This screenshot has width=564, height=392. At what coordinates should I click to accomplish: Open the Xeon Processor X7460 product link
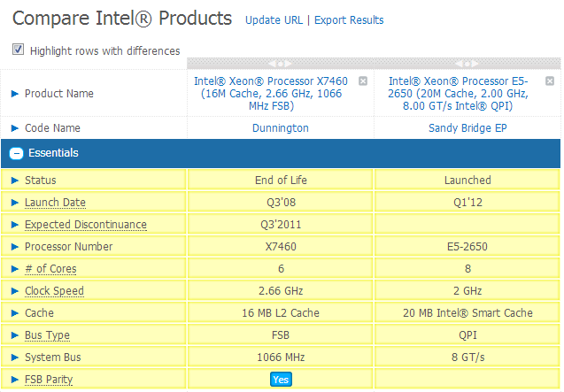click(271, 94)
